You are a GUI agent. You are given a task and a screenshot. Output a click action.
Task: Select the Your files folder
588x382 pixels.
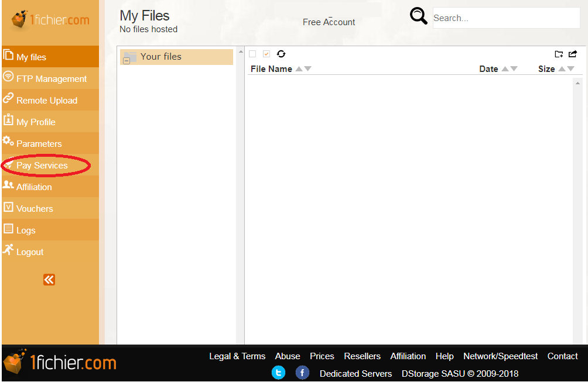click(176, 57)
